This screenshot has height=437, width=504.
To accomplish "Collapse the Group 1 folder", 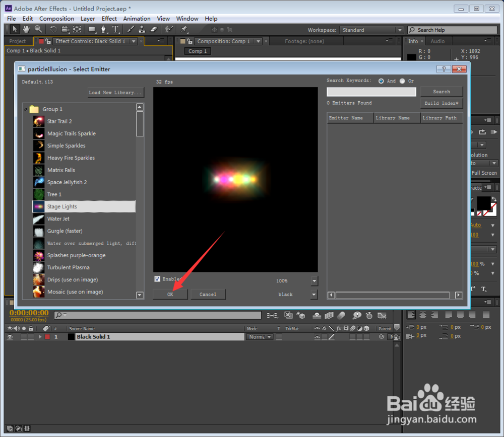I will click(26, 109).
